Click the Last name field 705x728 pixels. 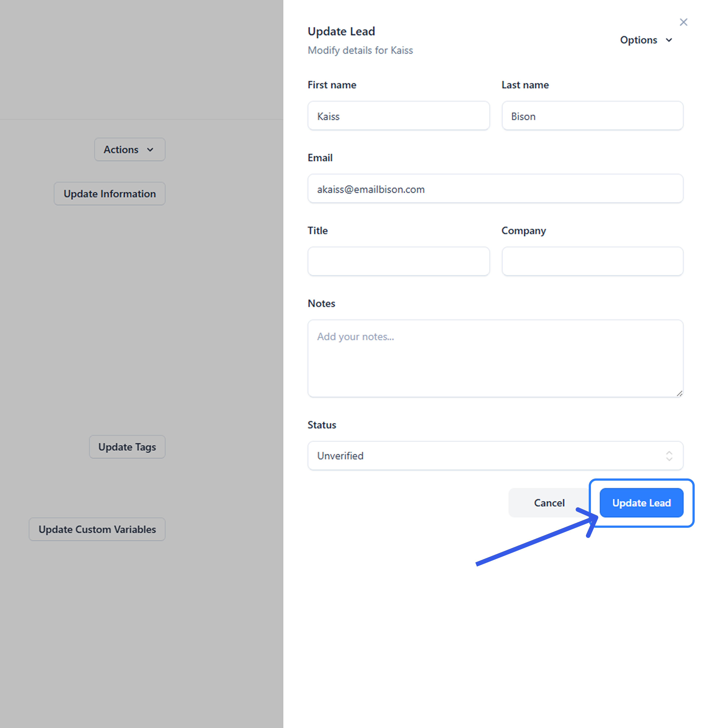[x=592, y=116]
